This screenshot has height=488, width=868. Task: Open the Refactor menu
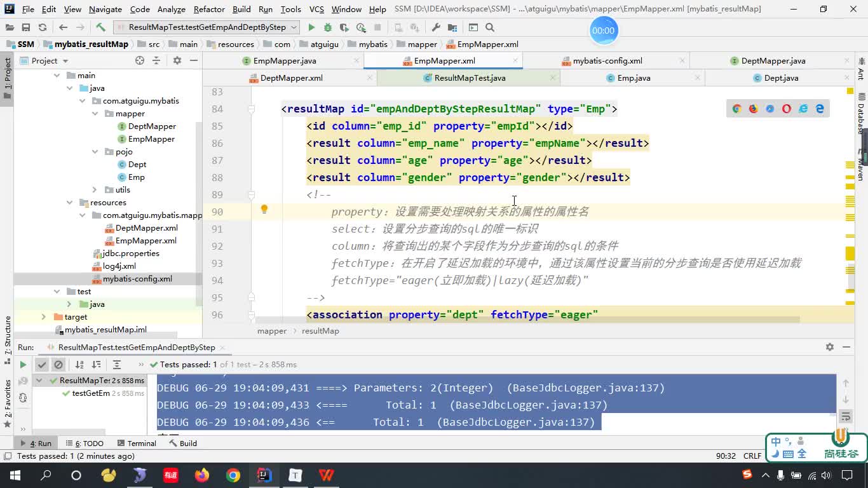pos(209,9)
